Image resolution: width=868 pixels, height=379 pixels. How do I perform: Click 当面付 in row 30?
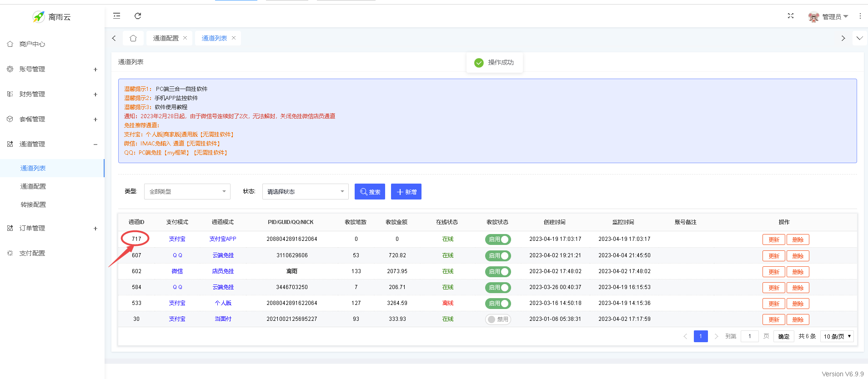coord(223,319)
